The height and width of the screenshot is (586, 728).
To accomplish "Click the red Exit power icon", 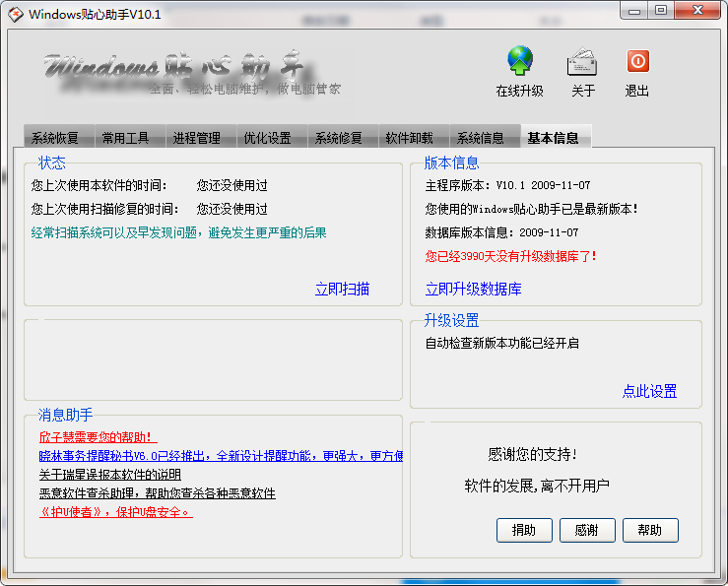I will coord(638,61).
